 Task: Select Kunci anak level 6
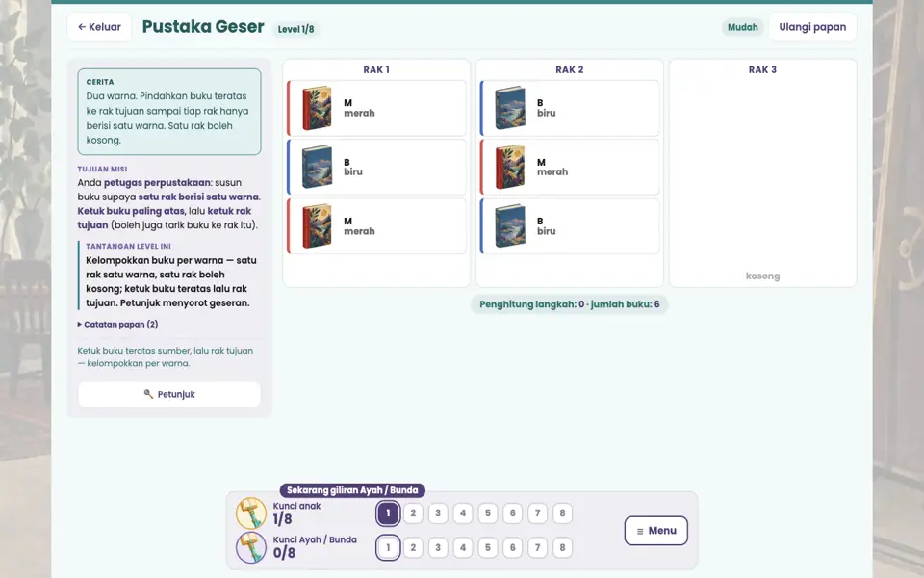click(x=513, y=513)
